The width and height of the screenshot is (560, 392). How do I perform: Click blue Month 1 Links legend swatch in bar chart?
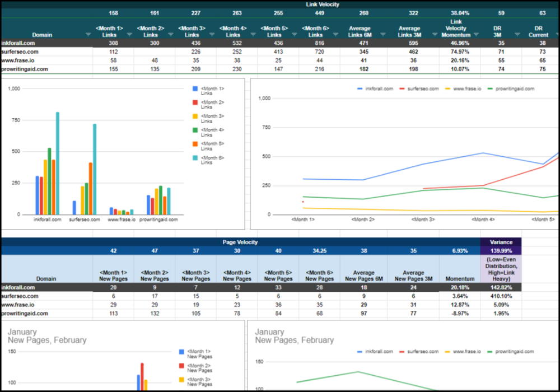195,88
